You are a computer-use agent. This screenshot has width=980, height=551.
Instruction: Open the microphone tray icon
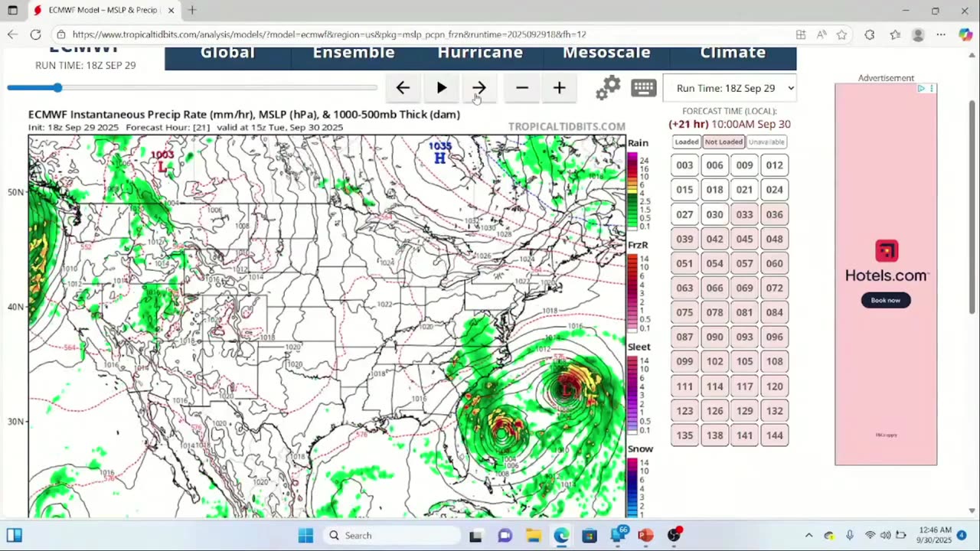tap(849, 536)
